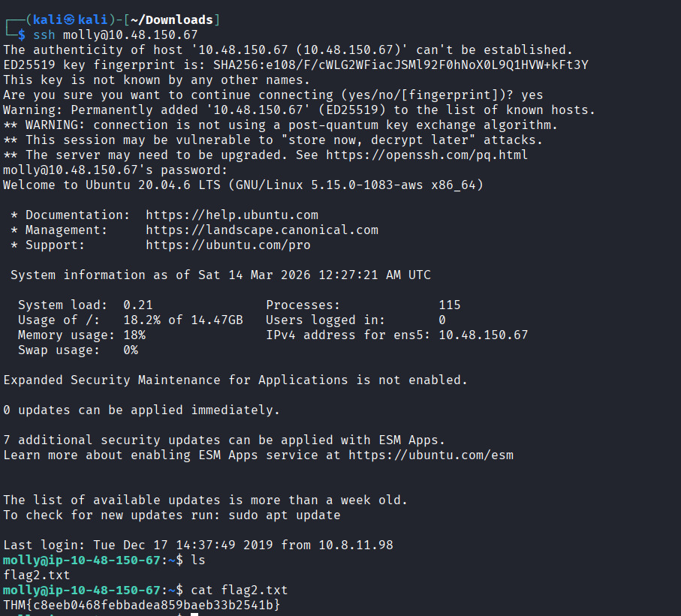Image resolution: width=681 pixels, height=616 pixels.
Task: Click the 'Welcome to Ubuntu 20.04.6 LTS' line
Action: (113, 185)
